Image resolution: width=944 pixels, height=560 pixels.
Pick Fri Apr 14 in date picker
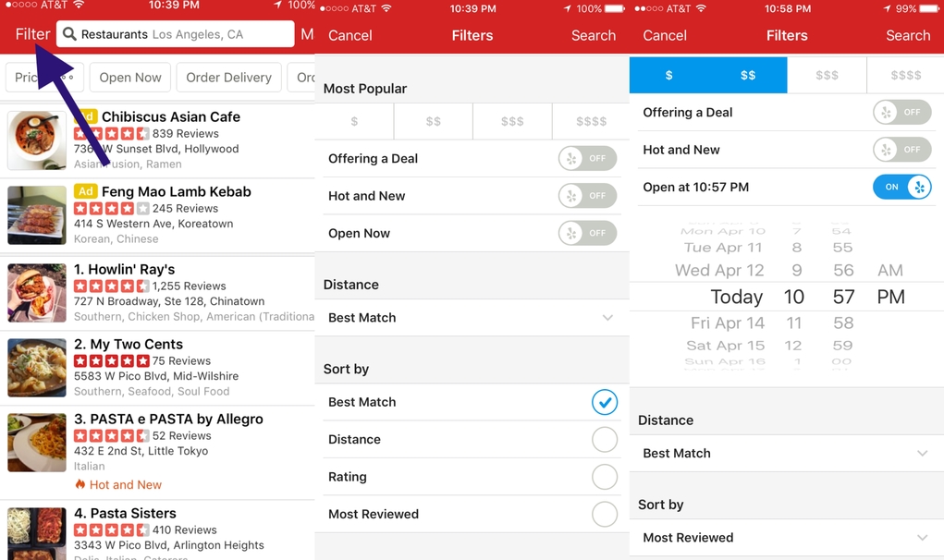coord(728,323)
